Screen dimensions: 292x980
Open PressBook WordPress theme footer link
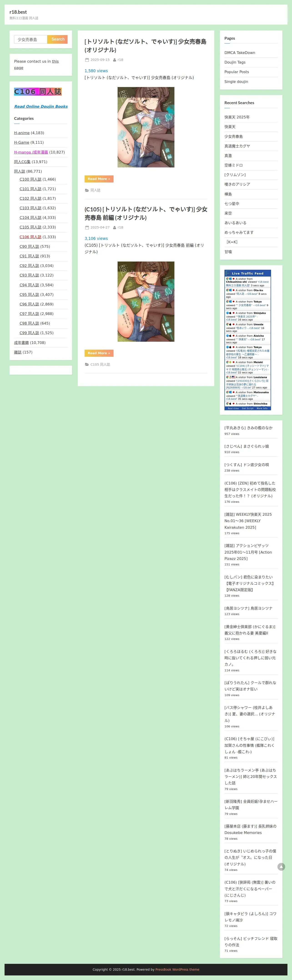tap(177, 969)
